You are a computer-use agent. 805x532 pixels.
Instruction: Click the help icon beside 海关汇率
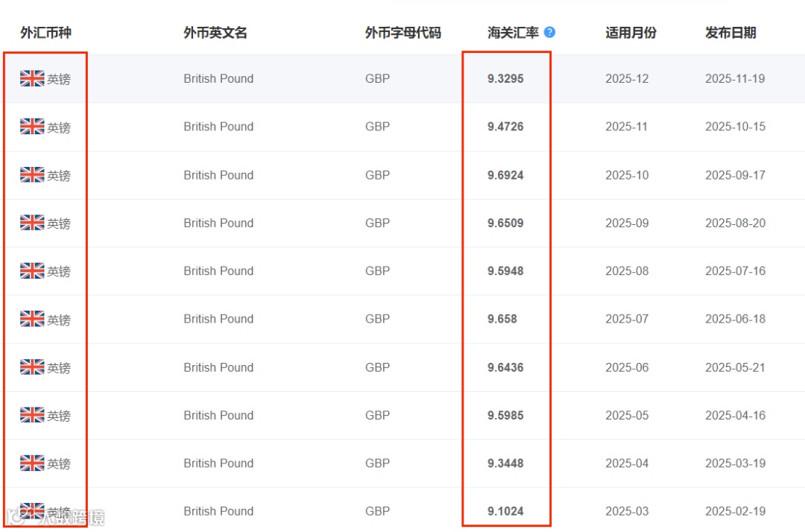549,32
